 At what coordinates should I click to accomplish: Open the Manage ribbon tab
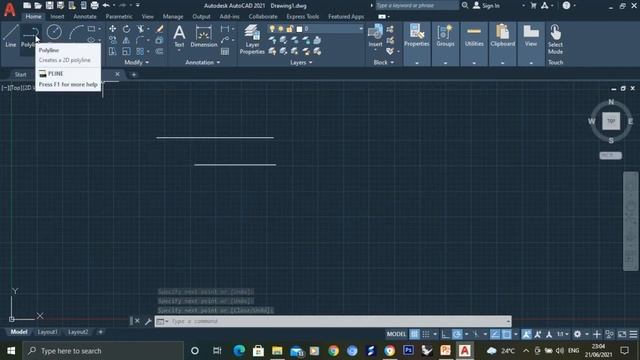[x=173, y=17]
